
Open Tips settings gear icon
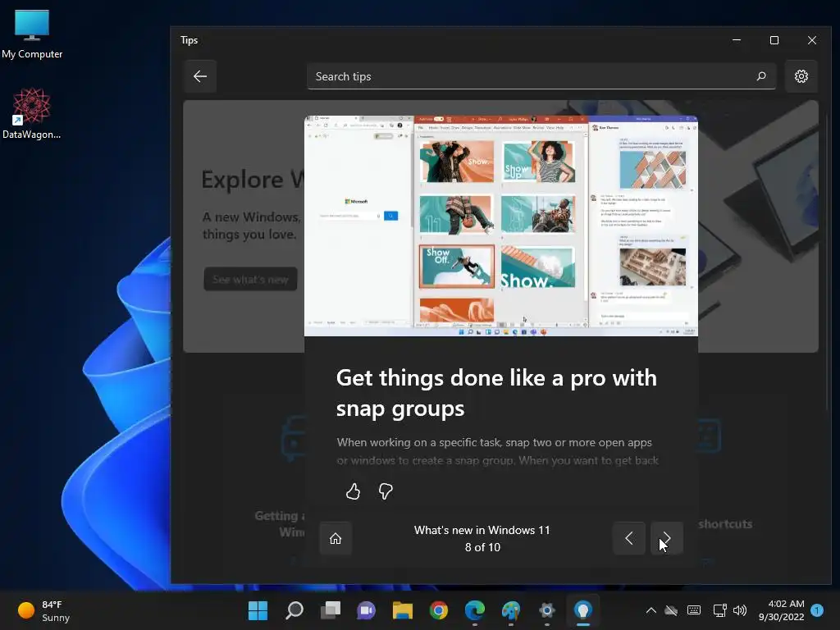(x=801, y=76)
